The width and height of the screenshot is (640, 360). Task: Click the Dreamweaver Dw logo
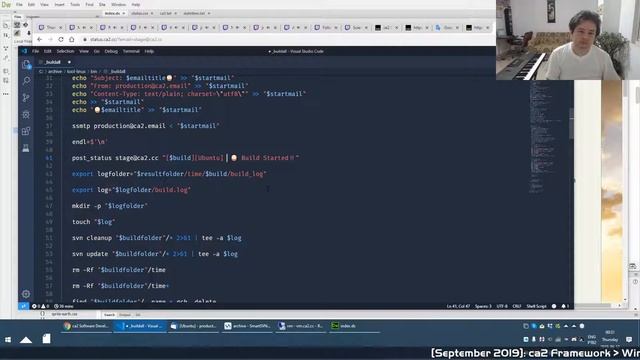pos(6,4)
